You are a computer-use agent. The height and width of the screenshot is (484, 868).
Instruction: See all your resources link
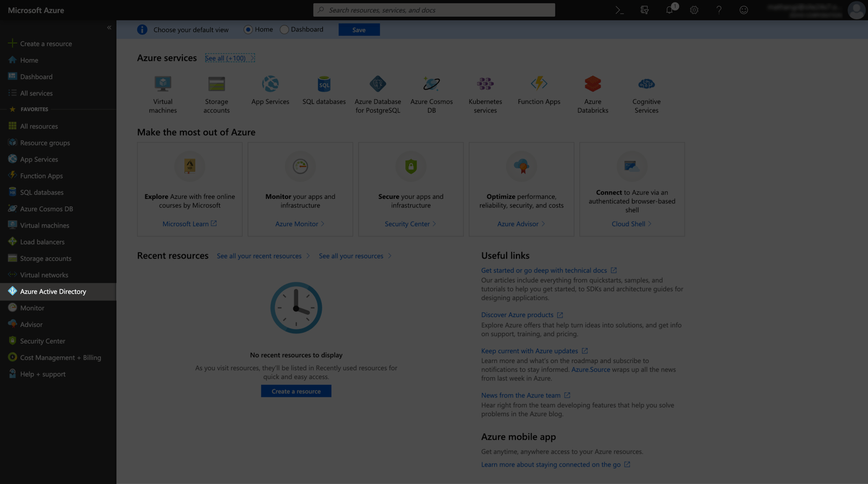click(x=355, y=256)
